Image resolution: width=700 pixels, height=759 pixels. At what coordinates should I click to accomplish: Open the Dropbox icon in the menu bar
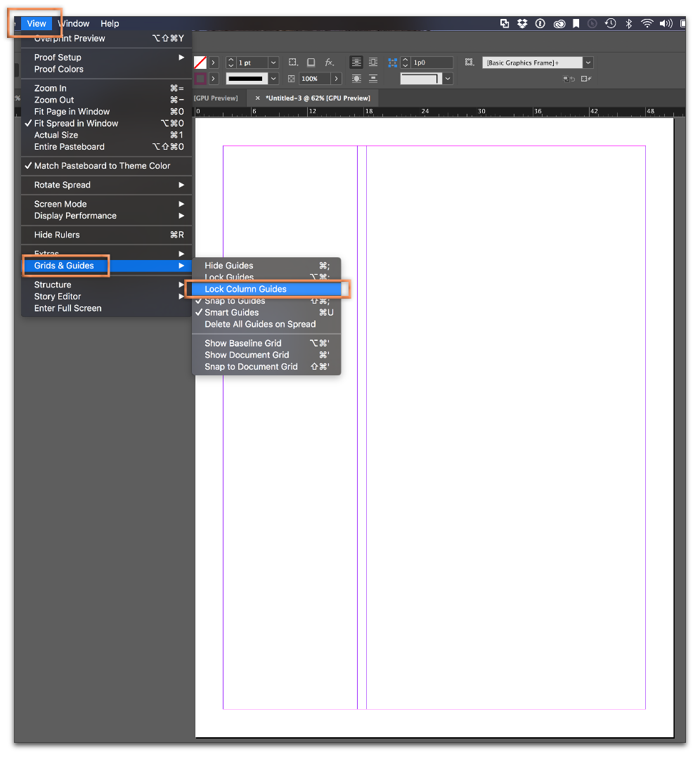(521, 22)
